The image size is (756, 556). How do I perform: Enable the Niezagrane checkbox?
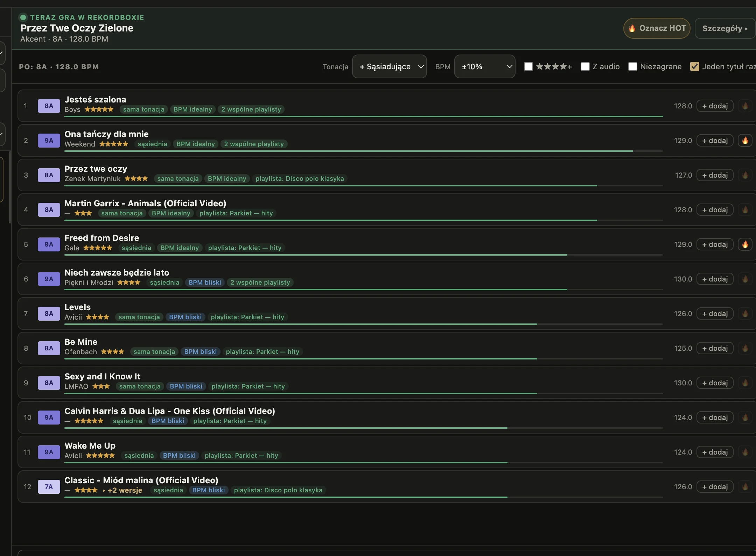(x=633, y=66)
